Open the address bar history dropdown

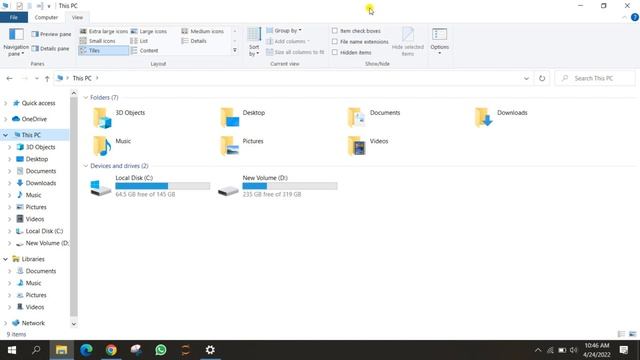point(526,78)
